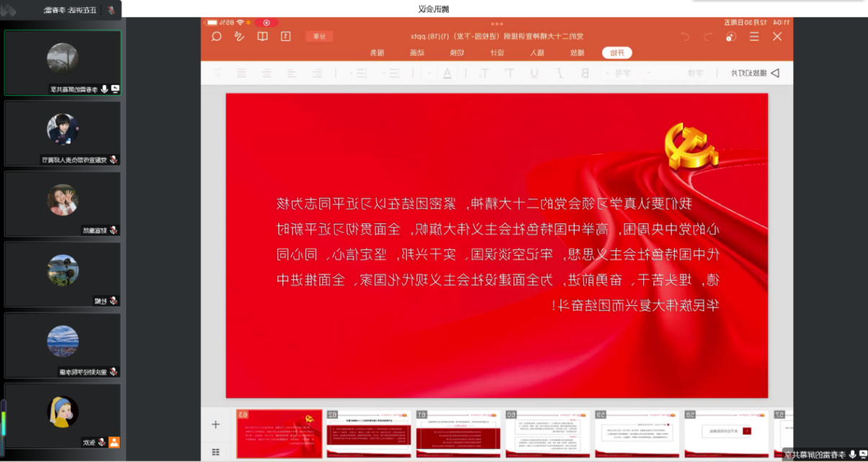Switch to the 播放 tab
868x462 pixels.
pos(577,53)
